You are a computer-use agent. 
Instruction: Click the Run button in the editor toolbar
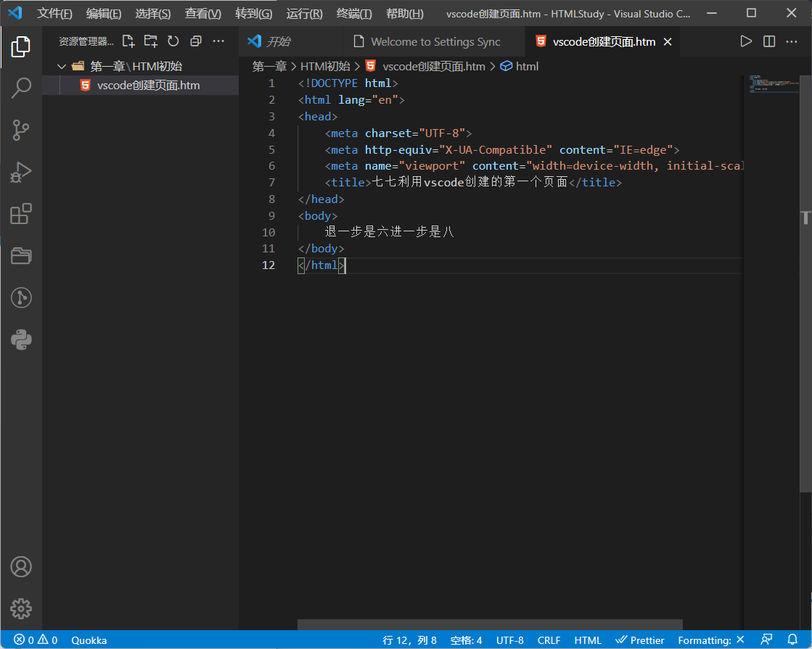[746, 41]
